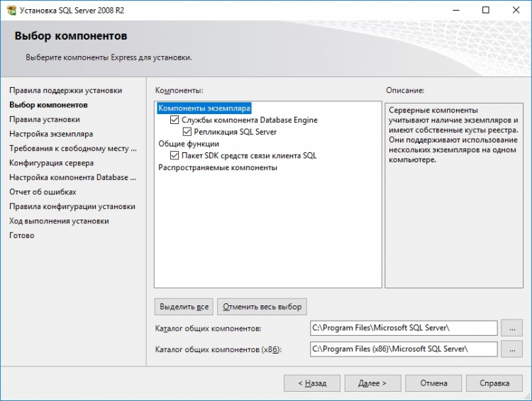Open Требования к свободному месту step
The image size is (532, 401).
(x=73, y=149)
